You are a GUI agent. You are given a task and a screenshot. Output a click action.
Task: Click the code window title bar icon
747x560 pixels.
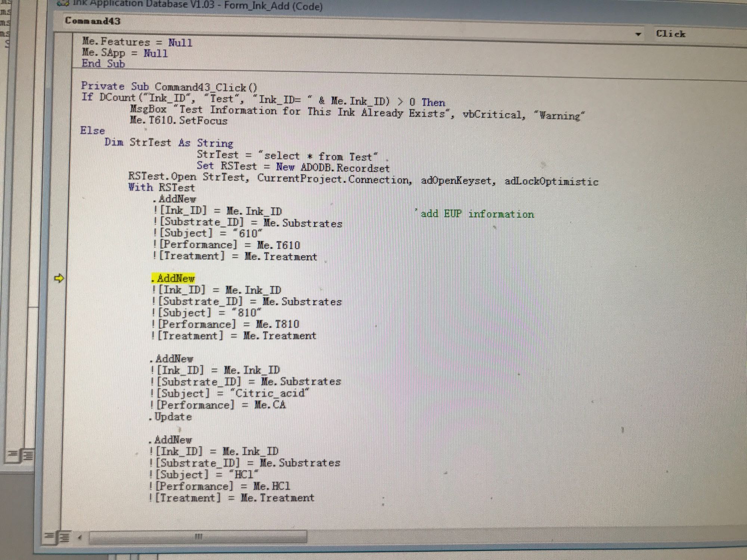pos(63,4)
